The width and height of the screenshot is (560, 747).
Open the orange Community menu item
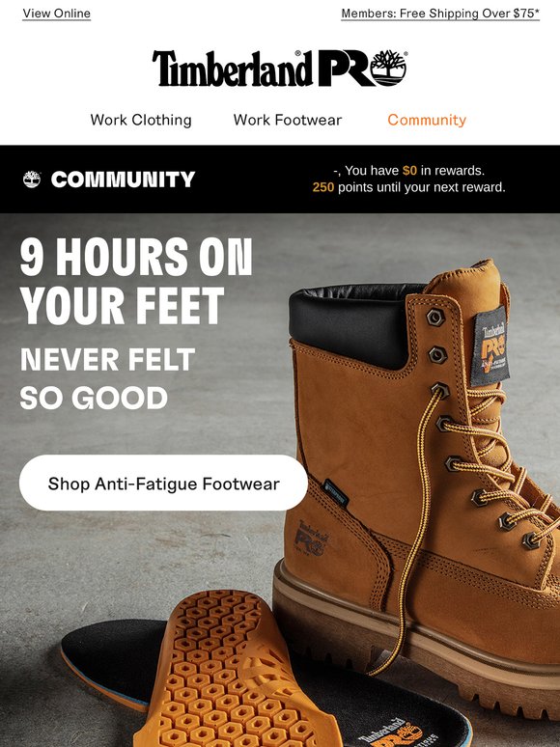pyautogui.click(x=427, y=120)
